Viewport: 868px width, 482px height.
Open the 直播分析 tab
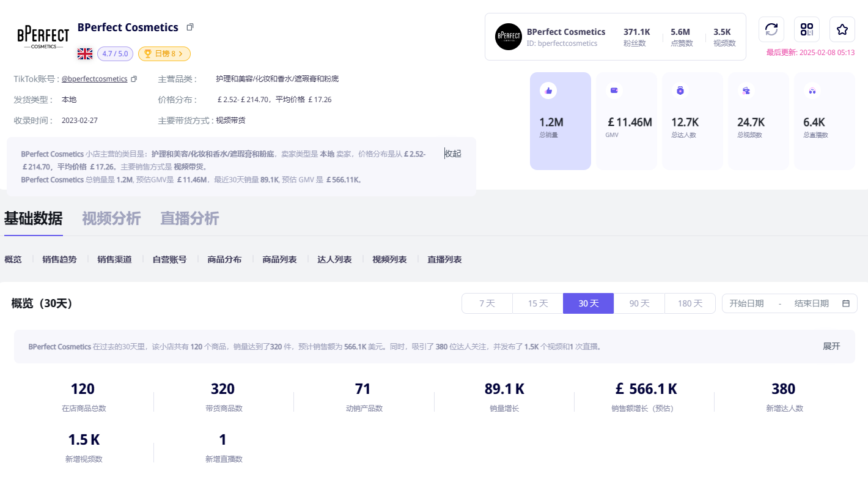pyautogui.click(x=189, y=218)
